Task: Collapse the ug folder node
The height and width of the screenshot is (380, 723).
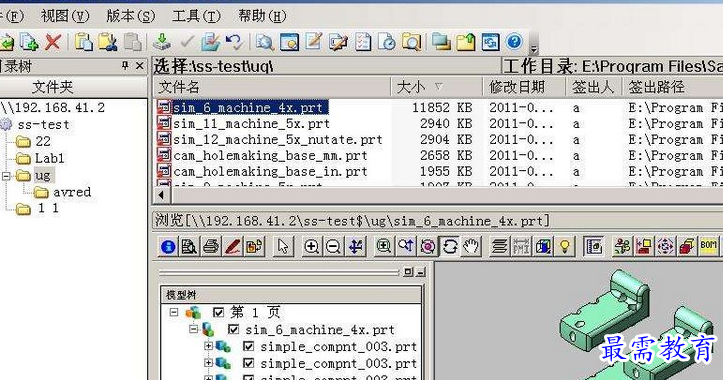Action: [6, 176]
